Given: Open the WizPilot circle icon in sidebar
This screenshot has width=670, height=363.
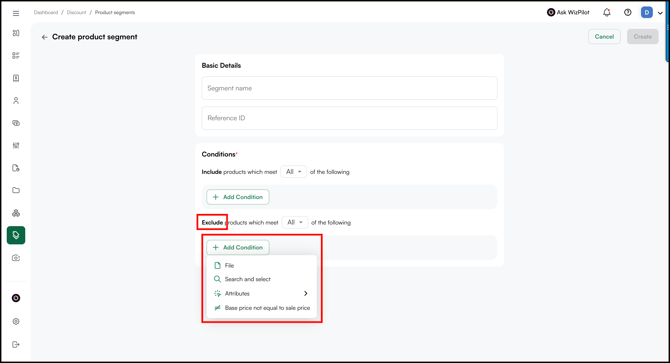Looking at the screenshot, I should click(x=16, y=298).
